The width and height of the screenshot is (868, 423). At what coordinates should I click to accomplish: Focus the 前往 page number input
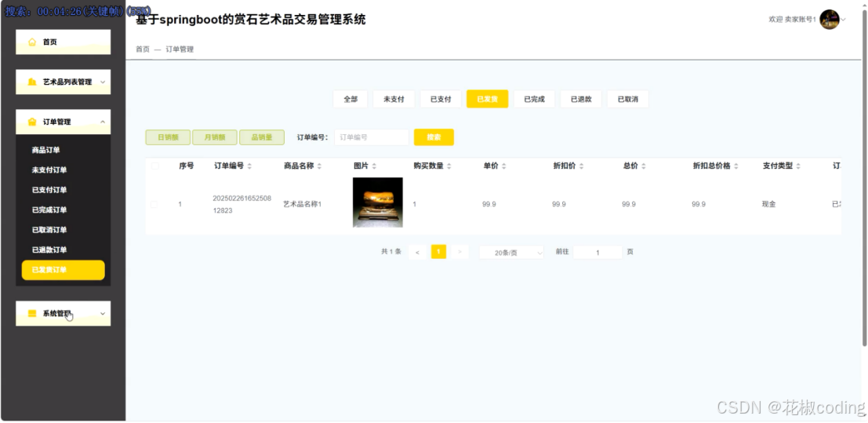click(x=597, y=252)
